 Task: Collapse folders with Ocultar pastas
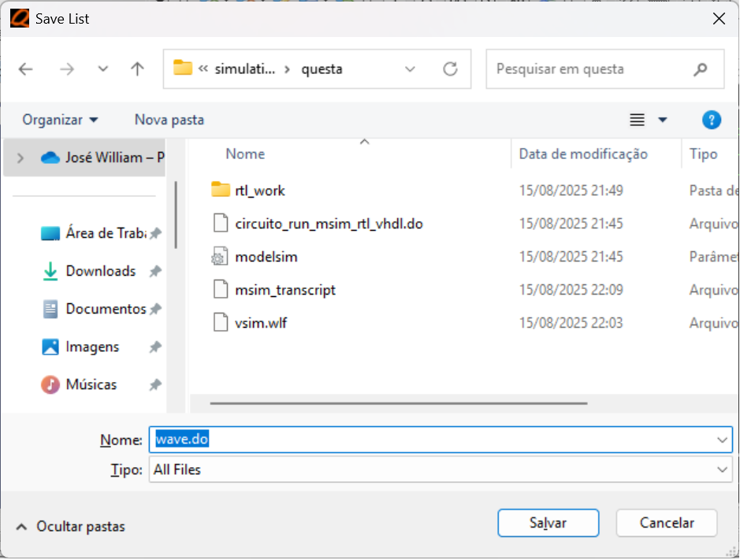point(71,526)
